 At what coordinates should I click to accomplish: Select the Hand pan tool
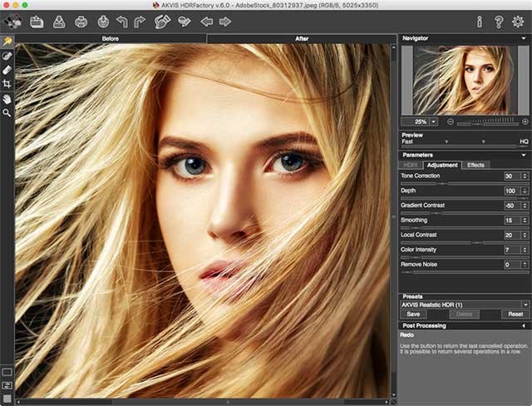coord(7,98)
